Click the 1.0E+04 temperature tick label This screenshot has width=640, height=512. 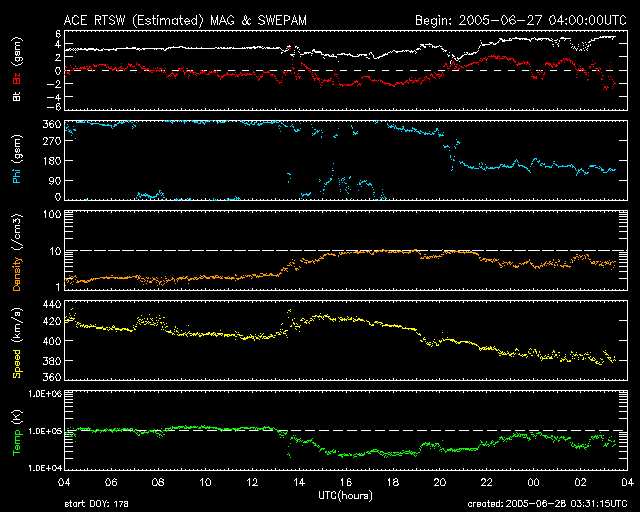tap(45, 468)
